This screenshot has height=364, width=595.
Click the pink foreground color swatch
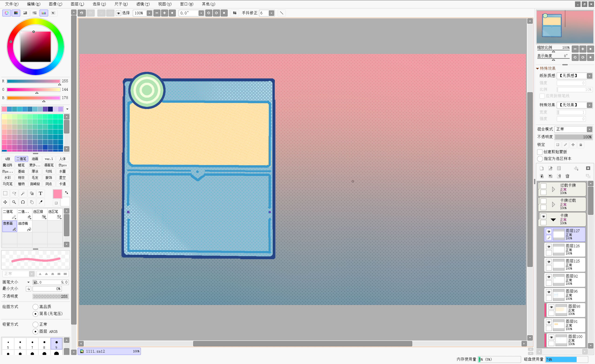coord(57,194)
